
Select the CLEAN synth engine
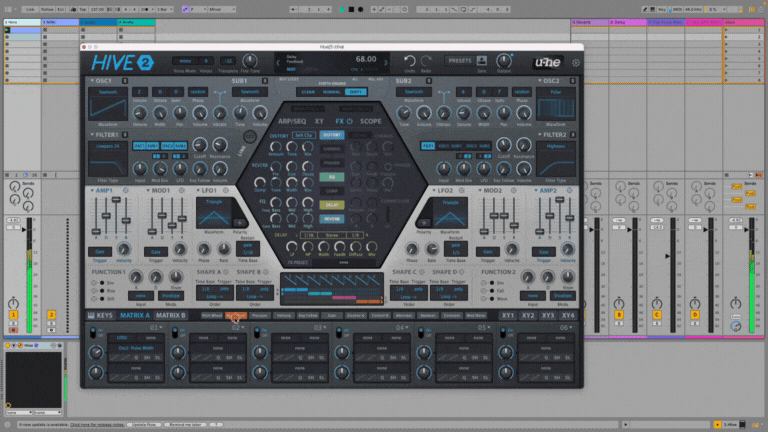click(x=308, y=92)
